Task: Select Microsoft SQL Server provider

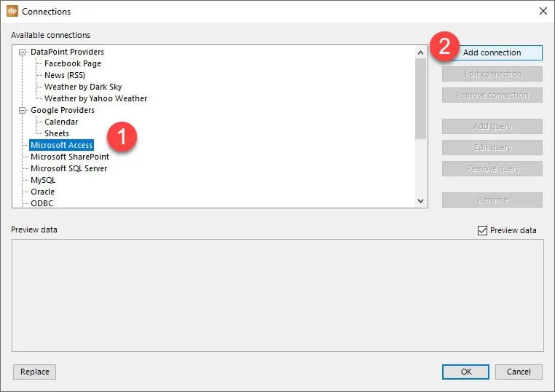Action: (x=68, y=168)
